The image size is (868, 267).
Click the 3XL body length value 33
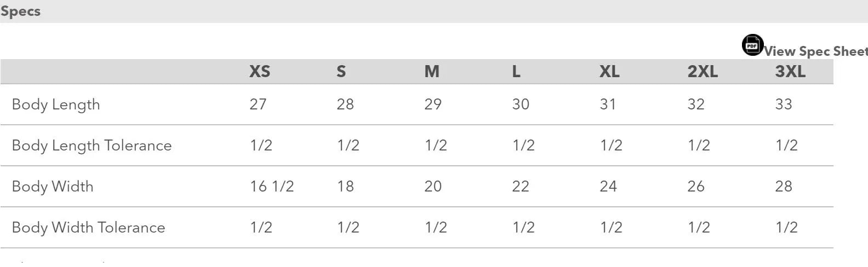click(784, 105)
